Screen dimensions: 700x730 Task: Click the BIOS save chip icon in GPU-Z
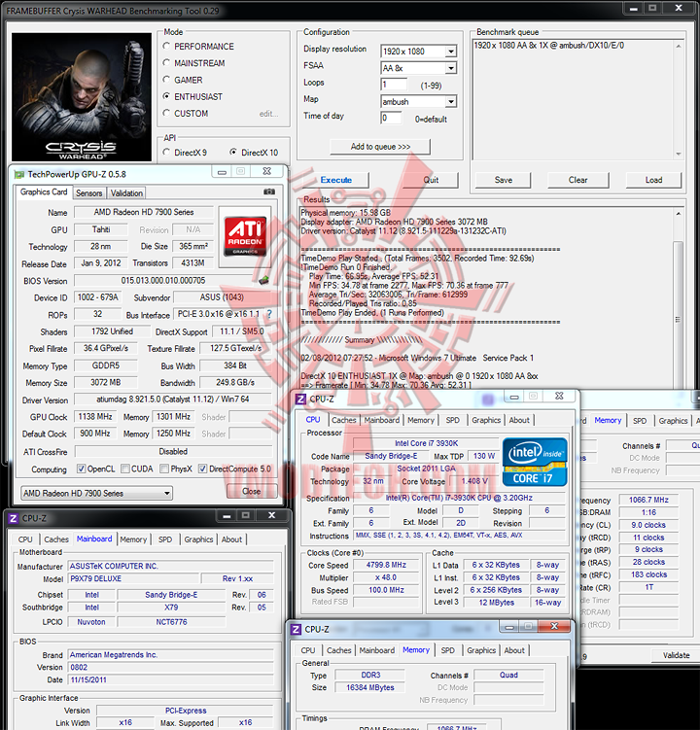(264, 280)
